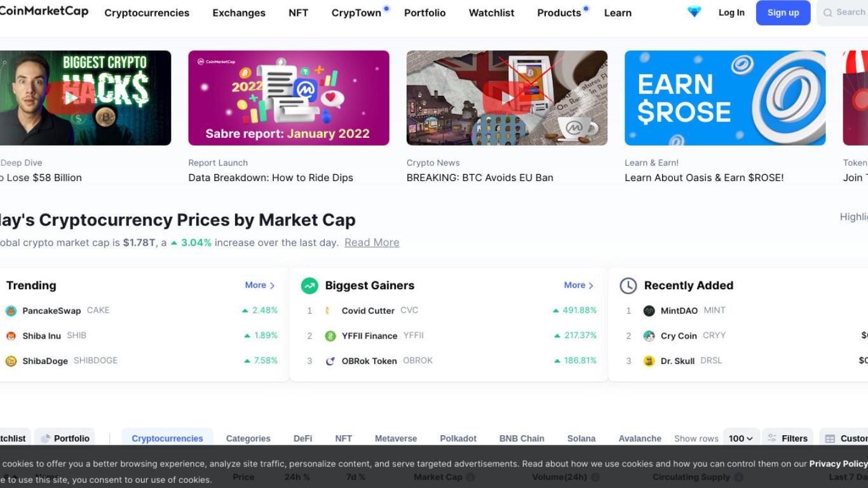Click the Shiba Inu coin icon
The image size is (868, 488).
(x=11, y=336)
